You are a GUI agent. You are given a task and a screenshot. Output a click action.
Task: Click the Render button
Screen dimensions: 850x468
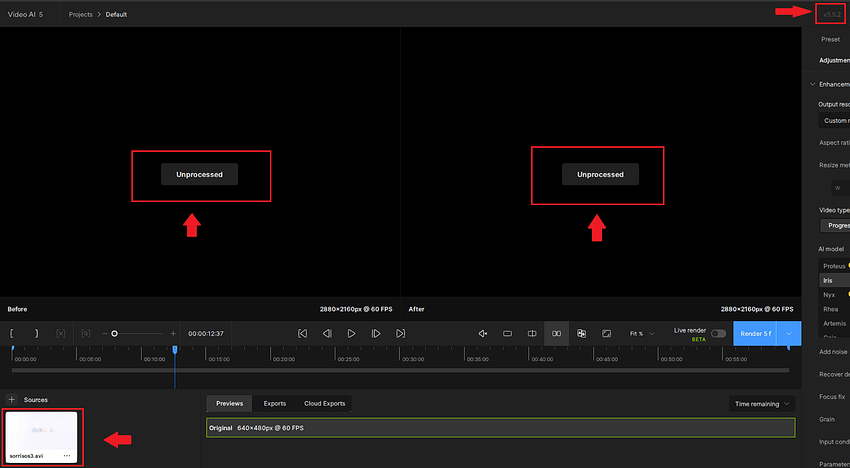point(755,333)
